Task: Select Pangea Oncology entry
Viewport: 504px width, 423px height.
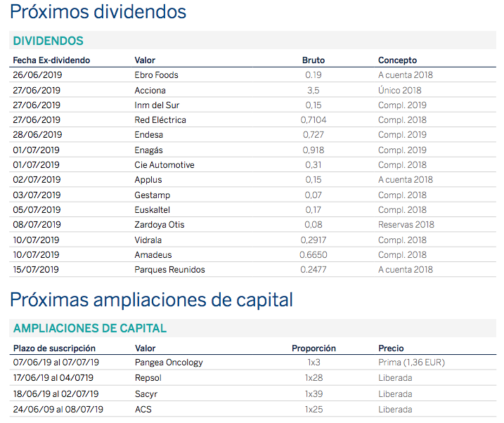Action: (169, 363)
